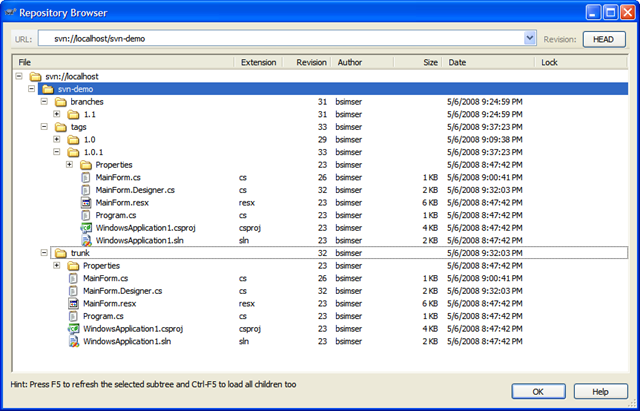Collapse the svn://localhost root node
Viewport: 640px width, 411px height.
point(19,76)
